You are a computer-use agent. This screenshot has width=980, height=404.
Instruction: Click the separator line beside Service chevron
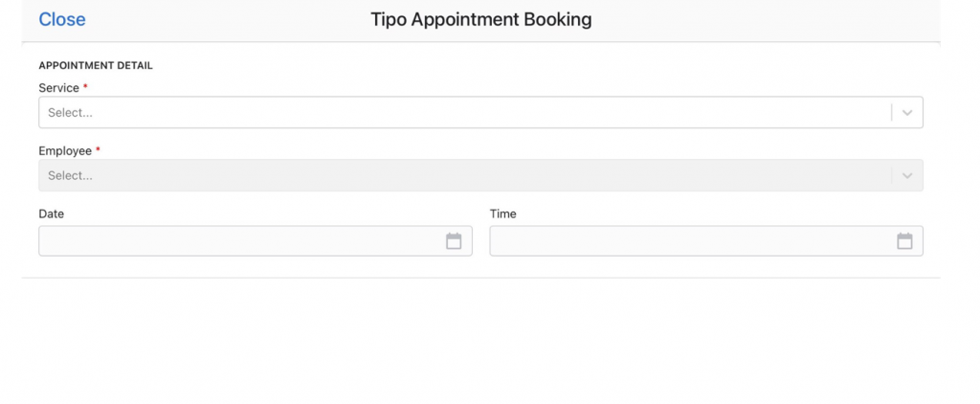(x=892, y=113)
